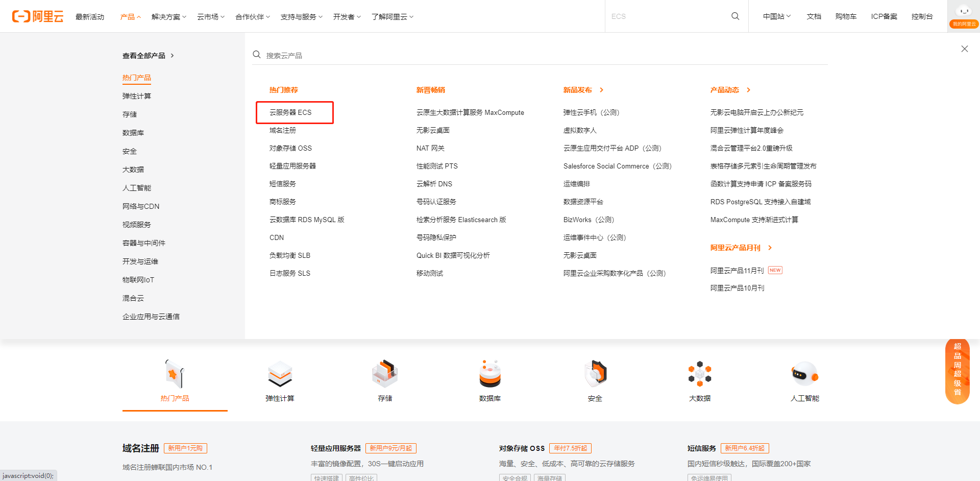Click the arrow beside 阿里云产品月刊
This screenshot has width=980, height=481.
coord(770,248)
